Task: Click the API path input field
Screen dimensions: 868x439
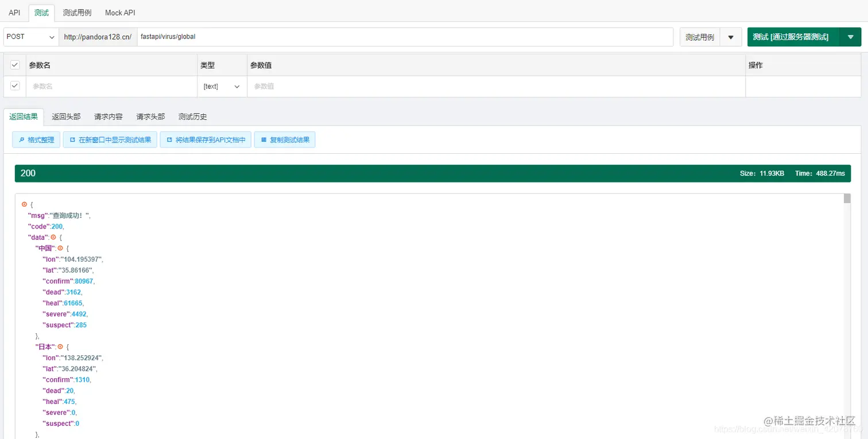Action: 405,37
